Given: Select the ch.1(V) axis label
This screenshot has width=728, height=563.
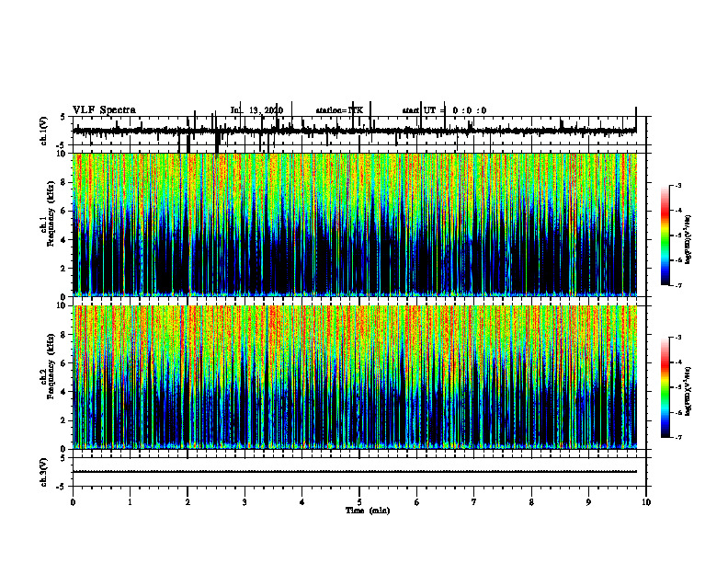Looking at the screenshot, I should [x=44, y=131].
